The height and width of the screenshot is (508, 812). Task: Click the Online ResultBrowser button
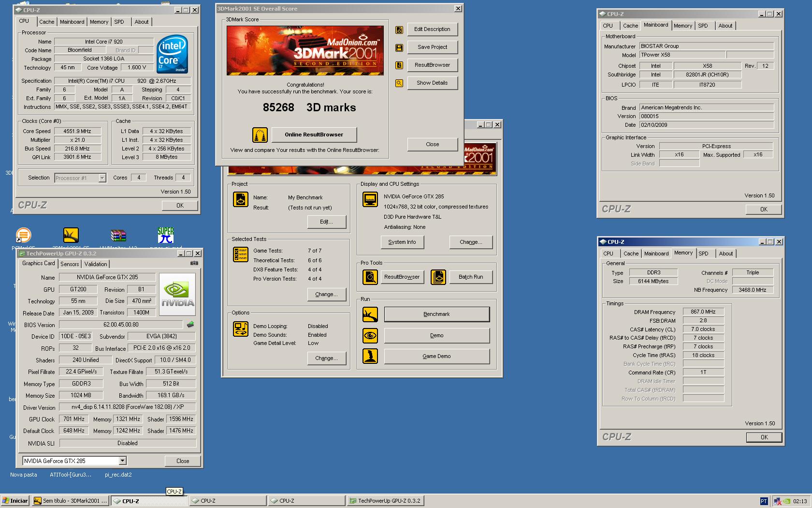click(x=314, y=135)
